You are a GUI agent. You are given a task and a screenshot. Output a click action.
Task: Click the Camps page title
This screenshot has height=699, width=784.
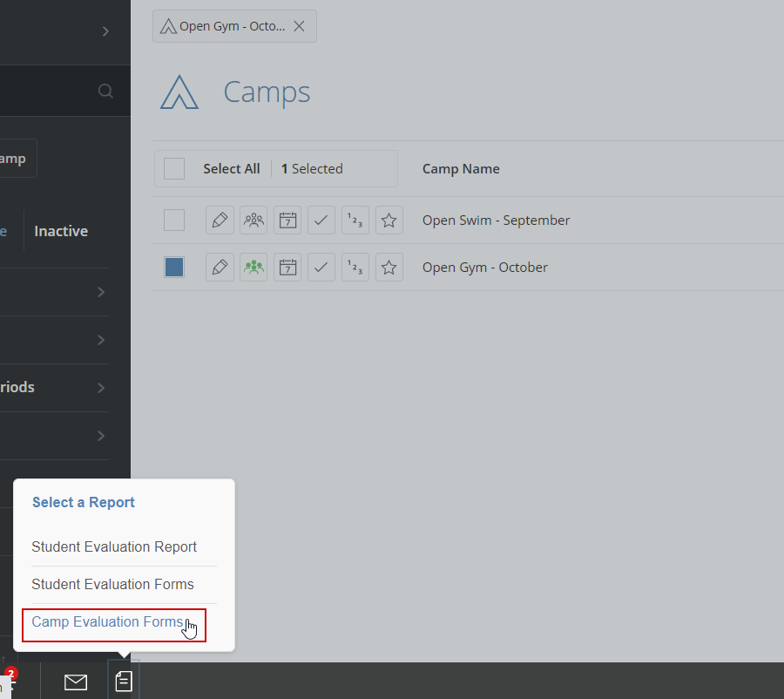click(x=267, y=92)
